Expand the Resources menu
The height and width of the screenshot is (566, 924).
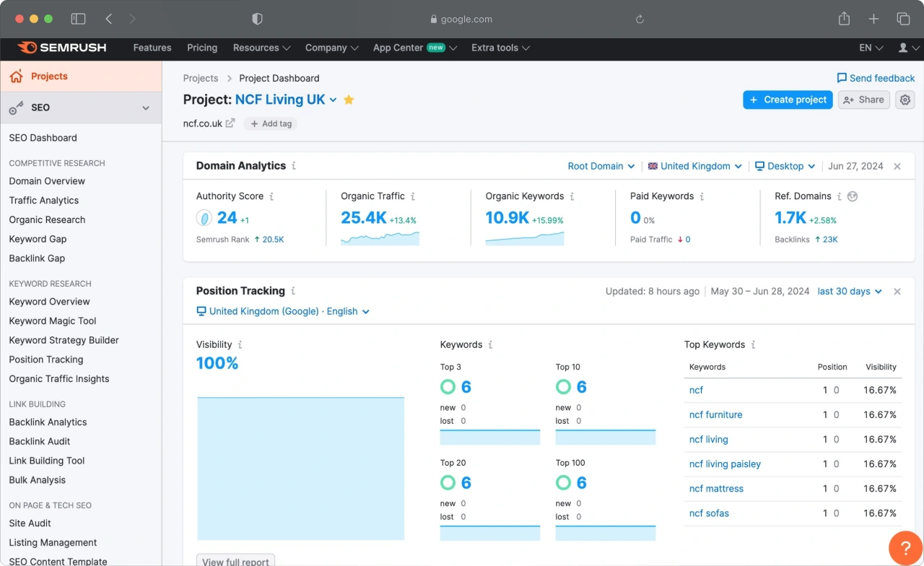261,48
